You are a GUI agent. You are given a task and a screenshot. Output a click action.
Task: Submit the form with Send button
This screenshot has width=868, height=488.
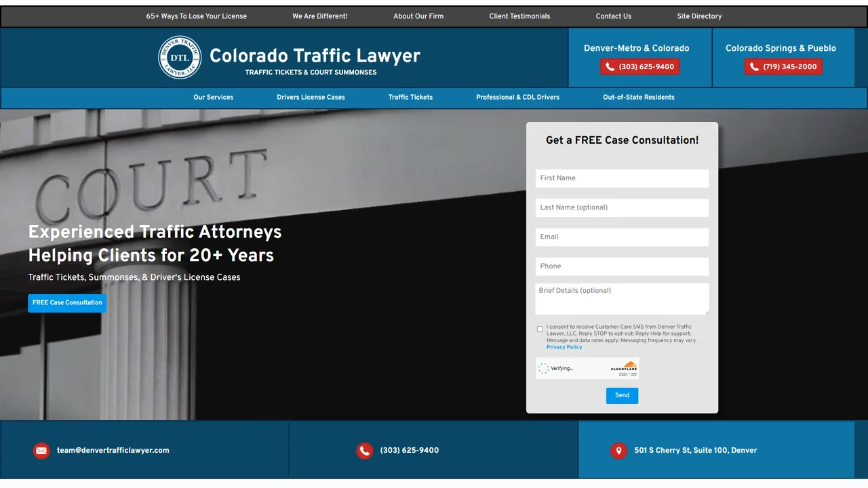[622, 396]
